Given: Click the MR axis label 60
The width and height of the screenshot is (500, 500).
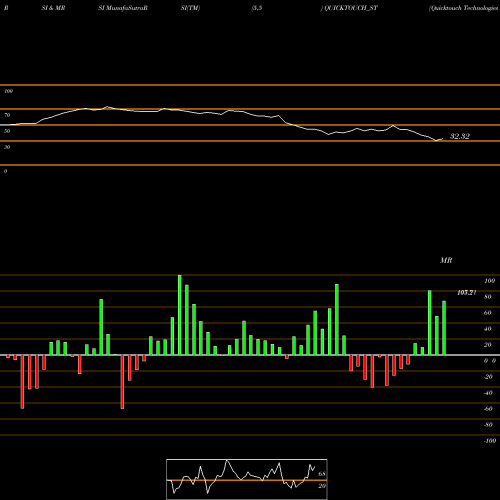Looking at the screenshot, I should coord(488,313).
